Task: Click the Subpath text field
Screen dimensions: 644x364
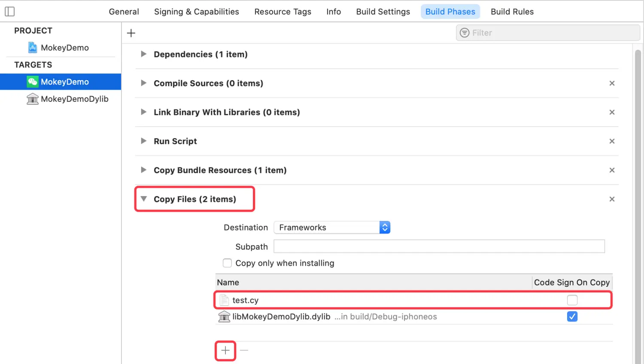Action: tap(439, 246)
